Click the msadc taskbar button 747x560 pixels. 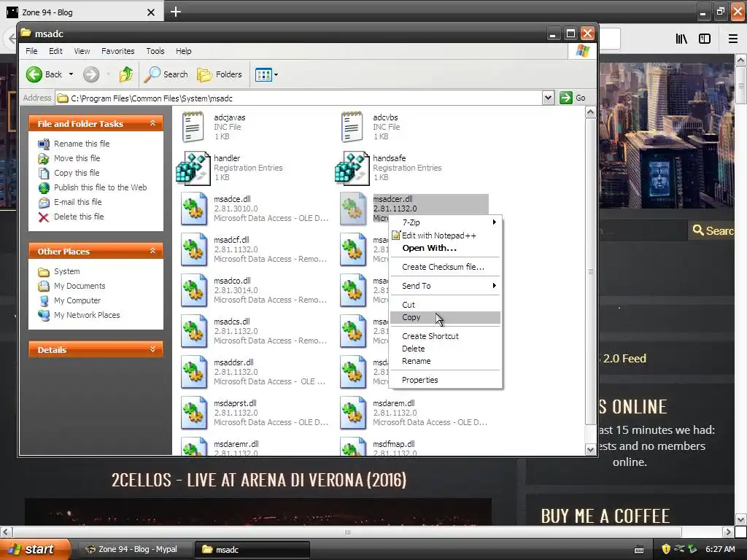[252, 550]
